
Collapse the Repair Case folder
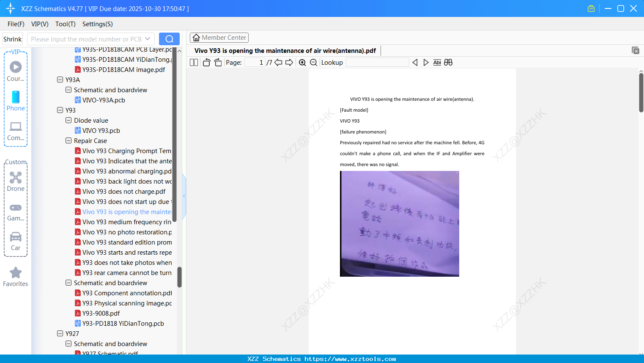pos(69,140)
